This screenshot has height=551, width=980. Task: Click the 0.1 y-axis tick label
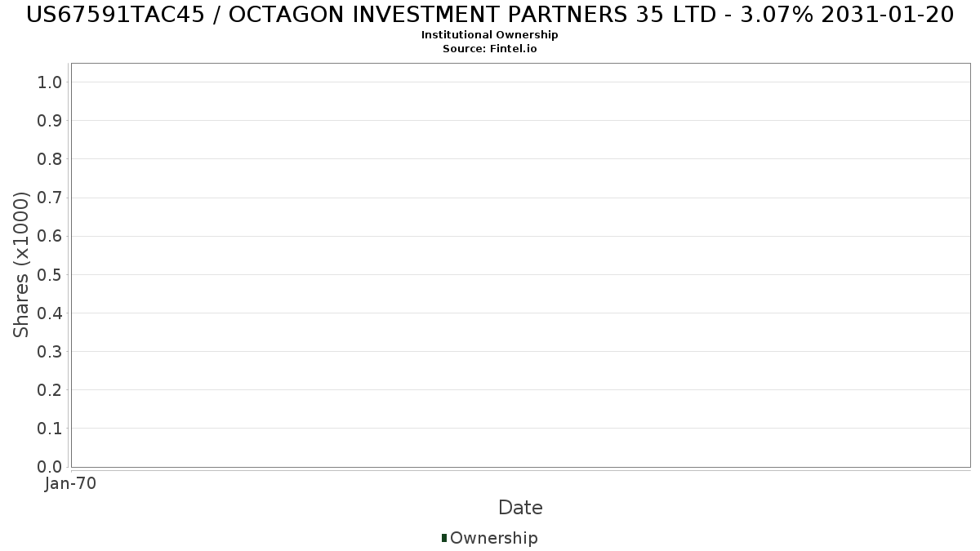(50, 428)
